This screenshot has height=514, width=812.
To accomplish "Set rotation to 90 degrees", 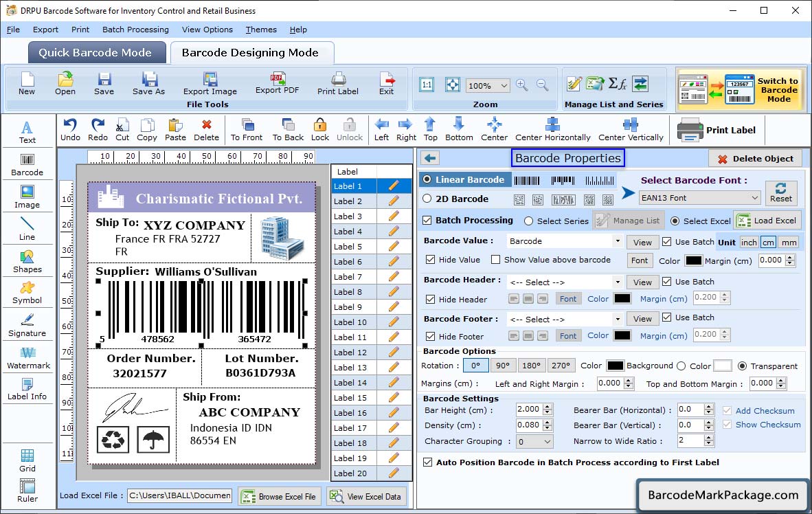I will pos(502,366).
